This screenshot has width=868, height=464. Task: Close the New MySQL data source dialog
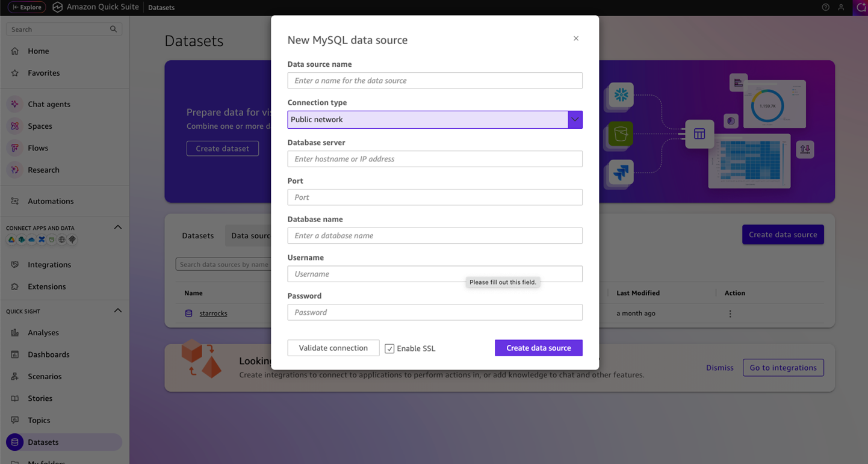point(576,39)
